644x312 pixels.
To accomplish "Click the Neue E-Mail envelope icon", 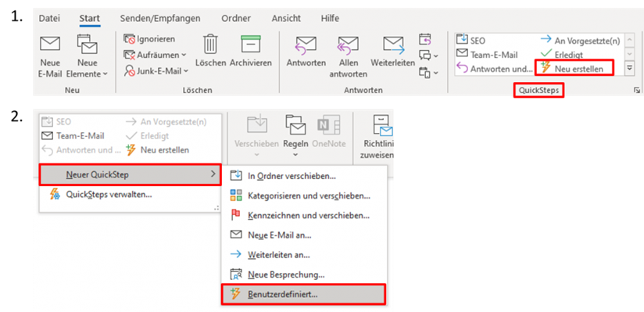I will click(50, 44).
